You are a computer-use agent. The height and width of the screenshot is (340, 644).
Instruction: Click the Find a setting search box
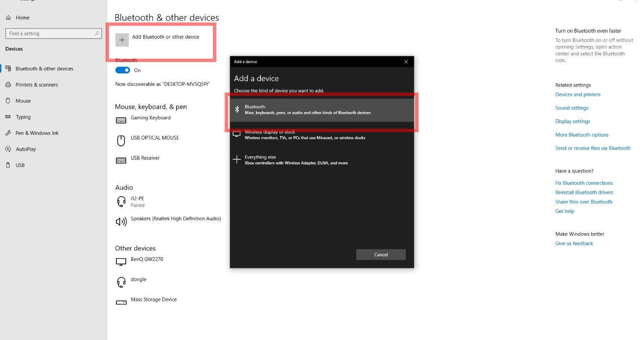tap(53, 33)
